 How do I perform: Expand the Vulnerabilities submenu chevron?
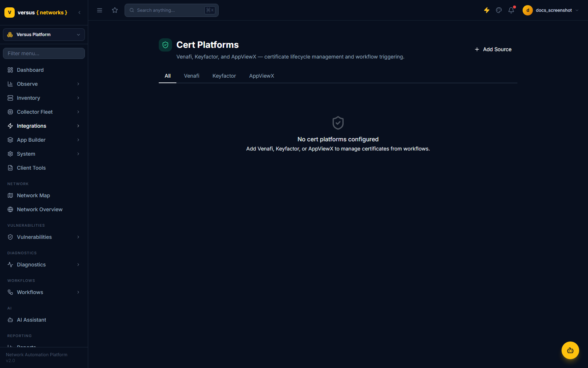click(78, 237)
